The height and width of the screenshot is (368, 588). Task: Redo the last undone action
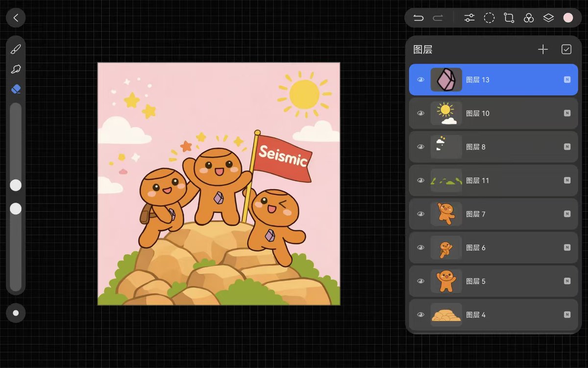coord(438,18)
